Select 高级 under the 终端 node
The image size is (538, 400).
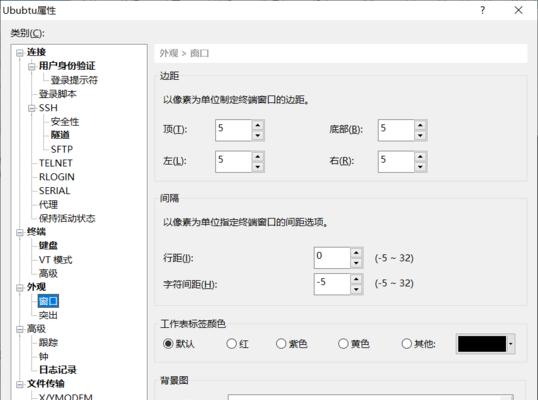[48, 273]
